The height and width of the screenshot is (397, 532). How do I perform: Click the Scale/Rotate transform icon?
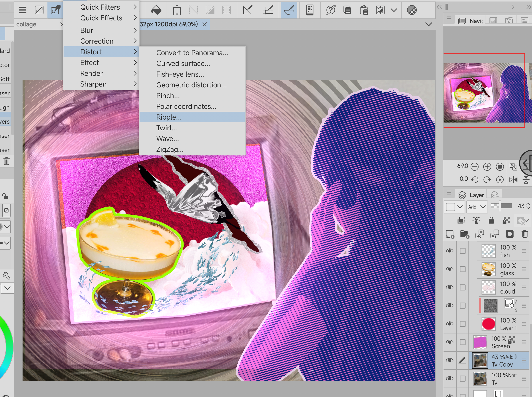click(x=177, y=10)
